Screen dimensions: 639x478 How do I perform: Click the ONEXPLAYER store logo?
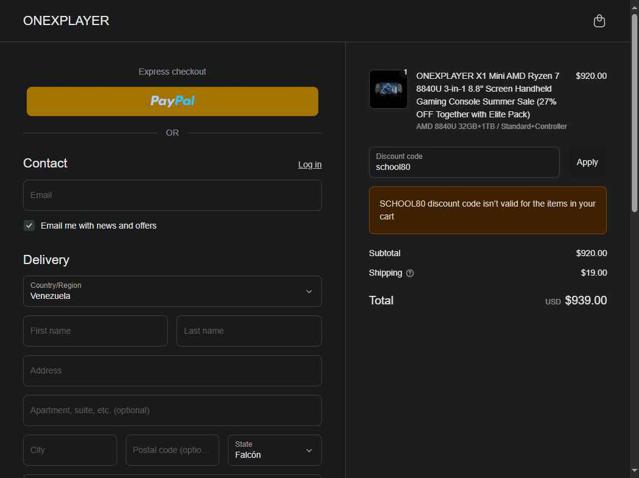coord(66,21)
